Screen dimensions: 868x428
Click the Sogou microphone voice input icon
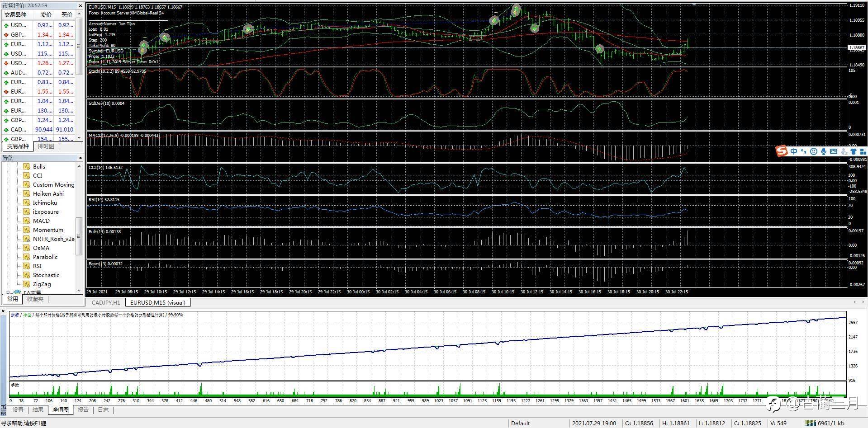pyautogui.click(x=823, y=151)
